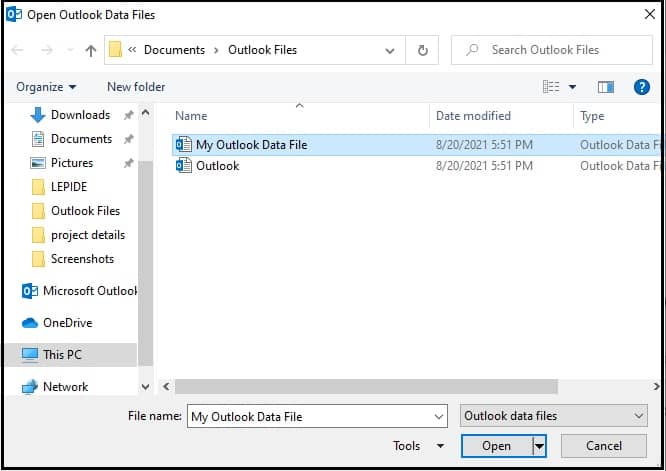Open Screenshots folder in sidebar
Image resolution: width=666 pixels, height=471 pixels.
coord(82,259)
